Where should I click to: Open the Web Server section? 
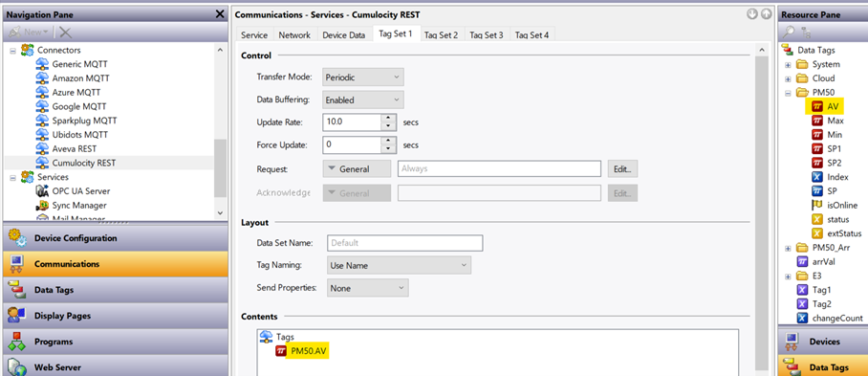coord(115,366)
